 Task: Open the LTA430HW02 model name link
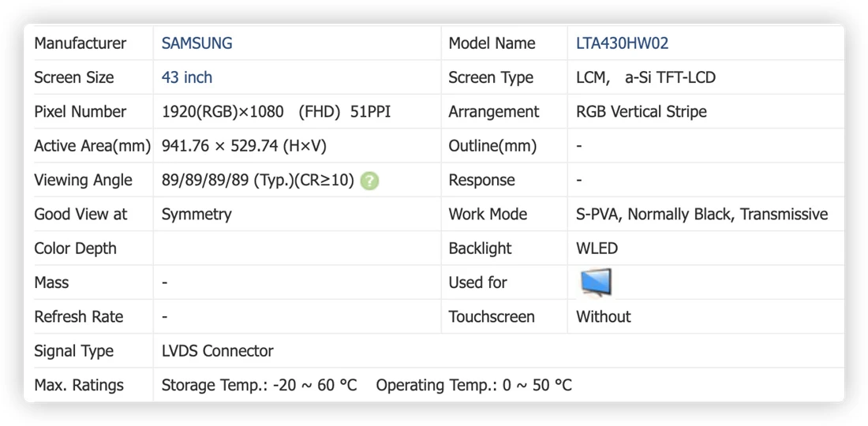(623, 43)
